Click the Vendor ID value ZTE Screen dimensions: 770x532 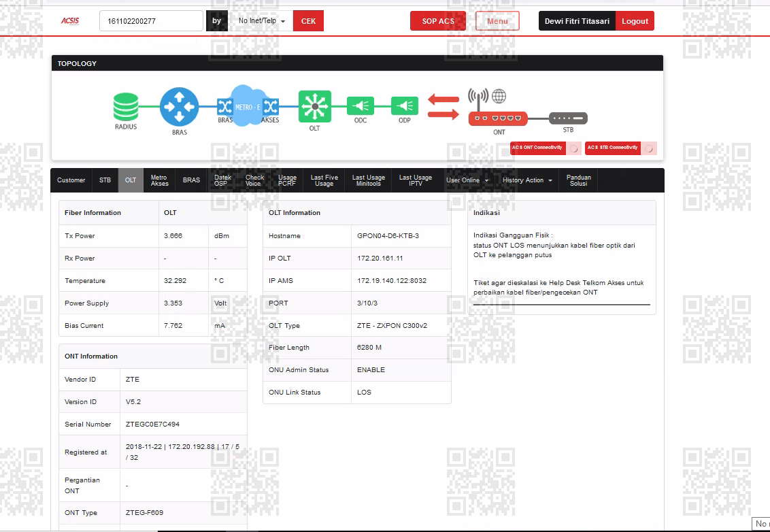(133, 379)
